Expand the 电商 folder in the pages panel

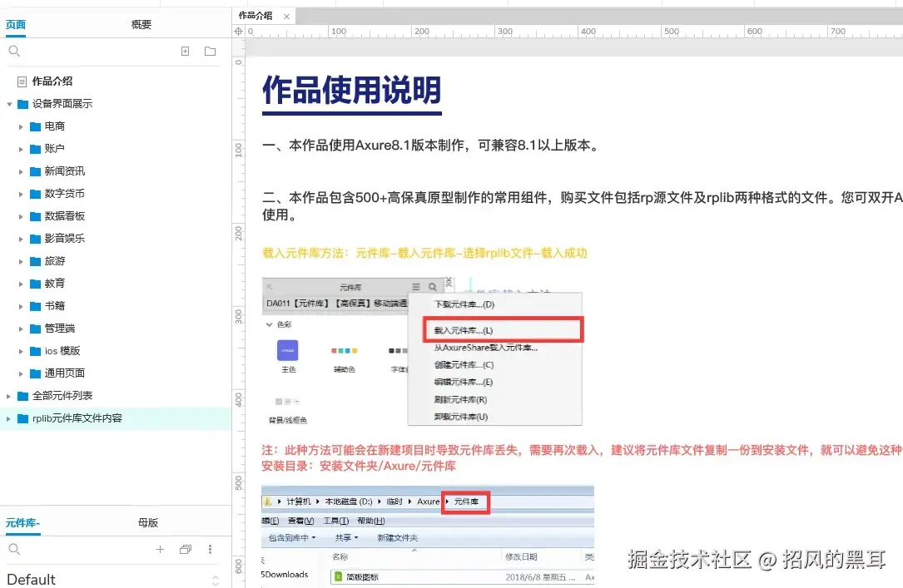(20, 126)
